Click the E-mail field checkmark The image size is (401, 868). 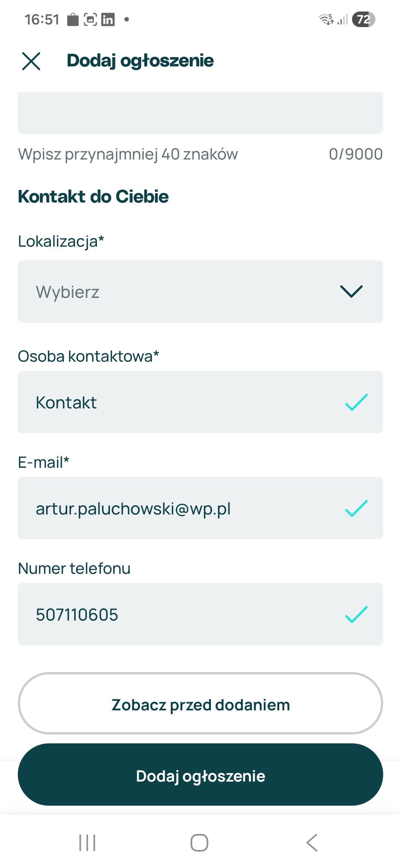coord(356,509)
